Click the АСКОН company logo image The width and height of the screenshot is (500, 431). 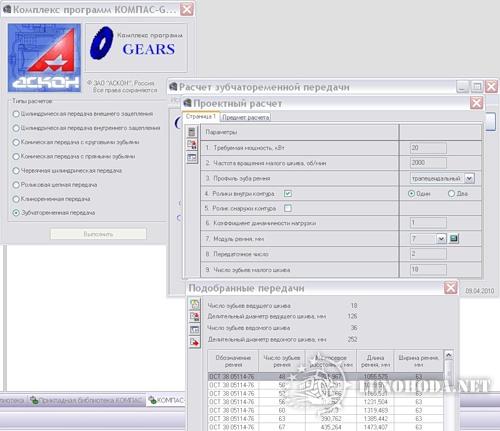point(44,57)
